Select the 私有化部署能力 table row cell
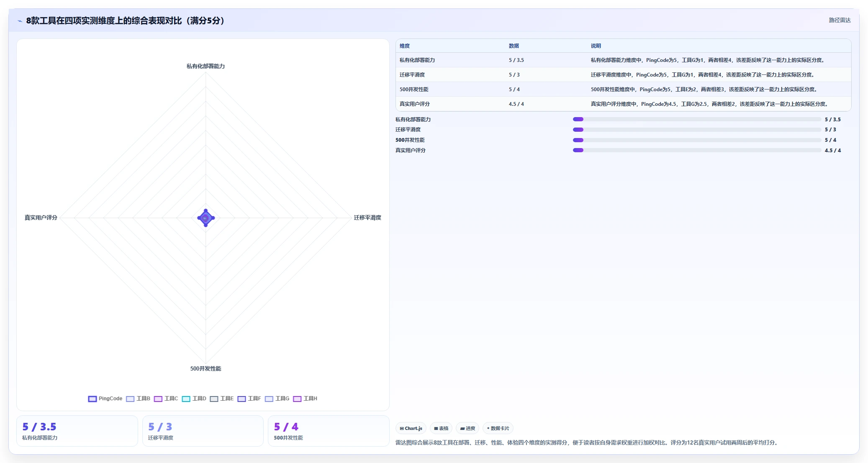Image resolution: width=868 pixels, height=463 pixels. (417, 60)
